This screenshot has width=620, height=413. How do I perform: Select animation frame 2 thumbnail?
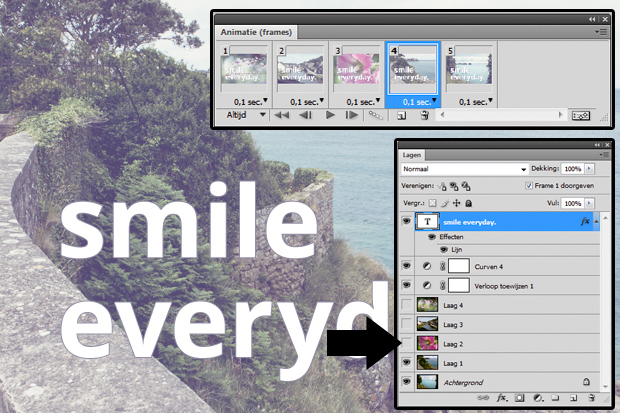[x=300, y=69]
